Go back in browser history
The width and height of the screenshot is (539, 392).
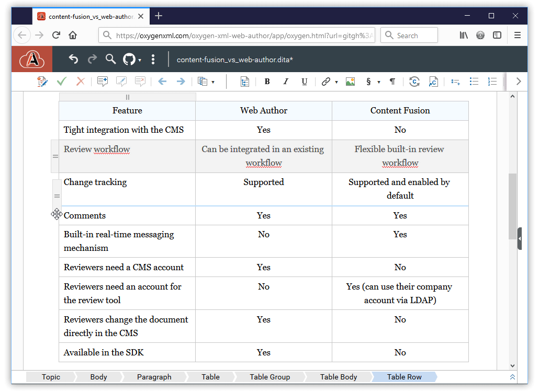22,35
